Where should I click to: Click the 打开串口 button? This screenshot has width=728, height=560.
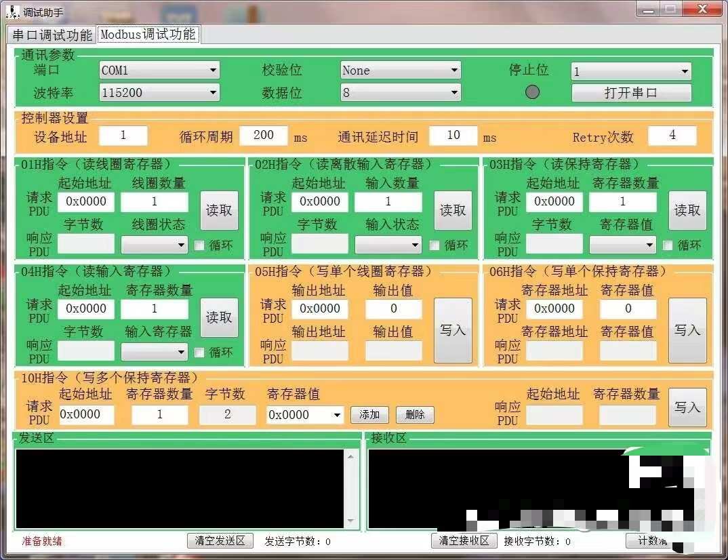(631, 92)
